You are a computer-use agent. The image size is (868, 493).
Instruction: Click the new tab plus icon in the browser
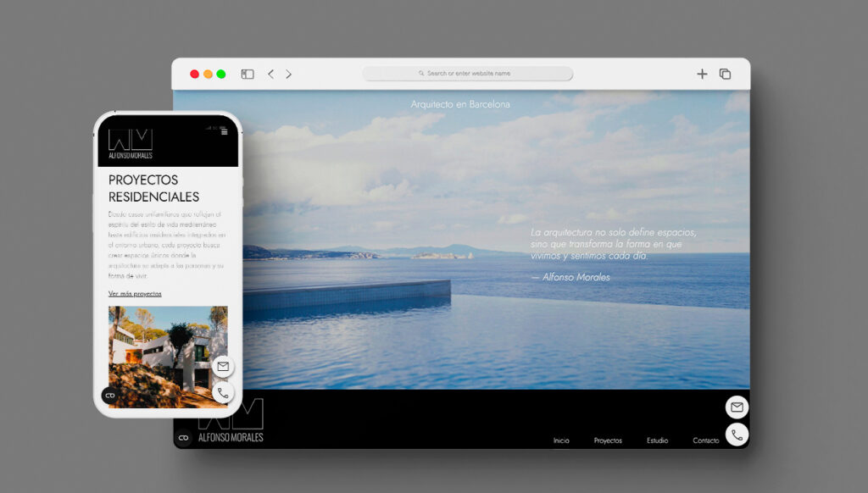[x=702, y=74]
